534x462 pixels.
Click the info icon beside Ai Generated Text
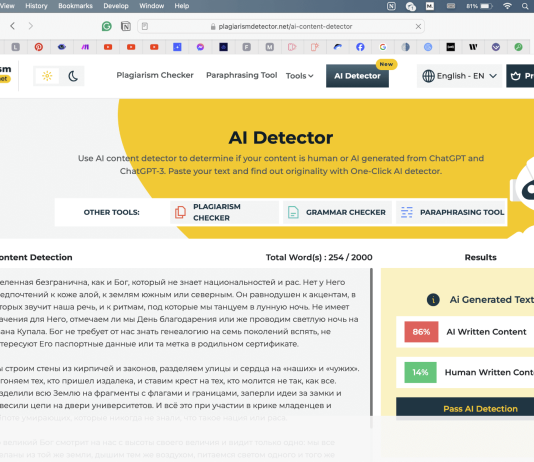(433, 300)
